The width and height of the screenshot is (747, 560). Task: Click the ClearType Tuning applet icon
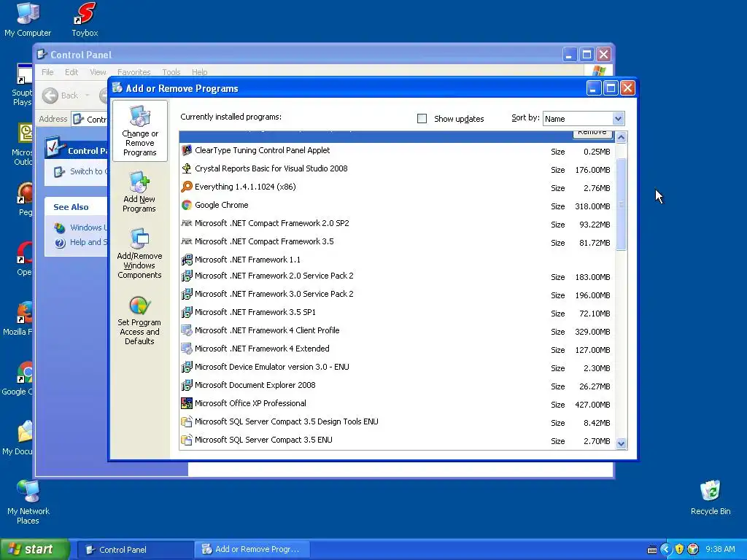[x=187, y=150]
